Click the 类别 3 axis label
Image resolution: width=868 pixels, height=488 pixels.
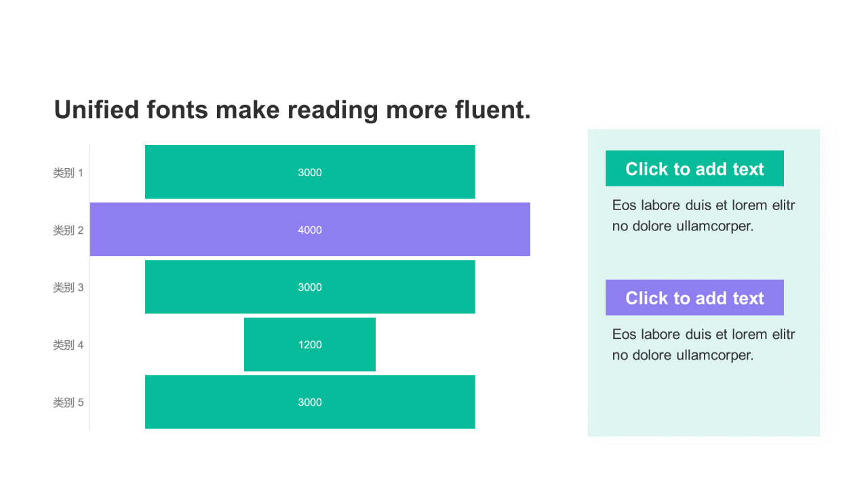coord(68,287)
